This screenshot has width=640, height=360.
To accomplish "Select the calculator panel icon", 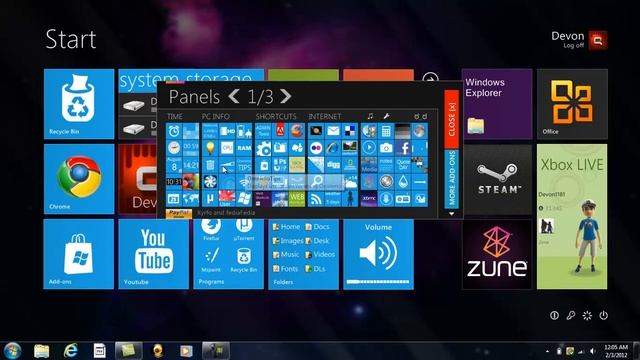I will click(386, 131).
